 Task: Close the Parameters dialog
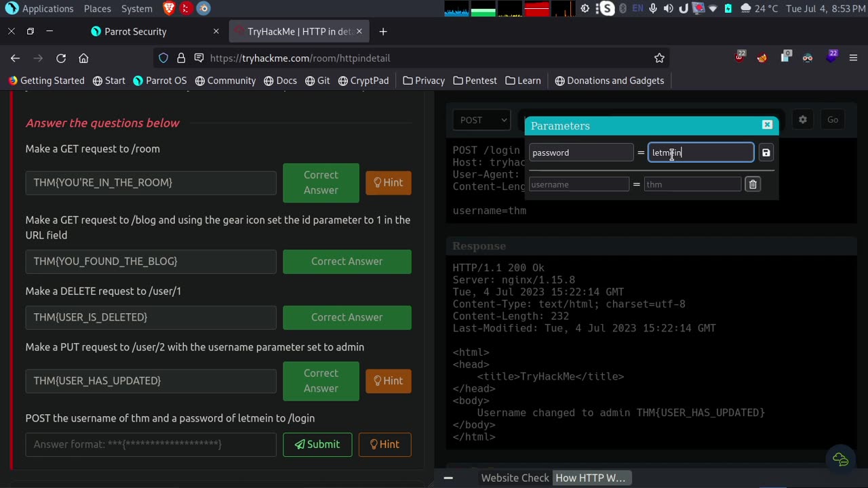(x=767, y=125)
